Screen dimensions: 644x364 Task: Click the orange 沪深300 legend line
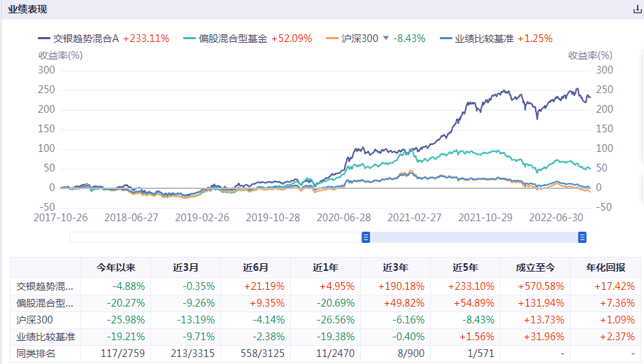331,39
